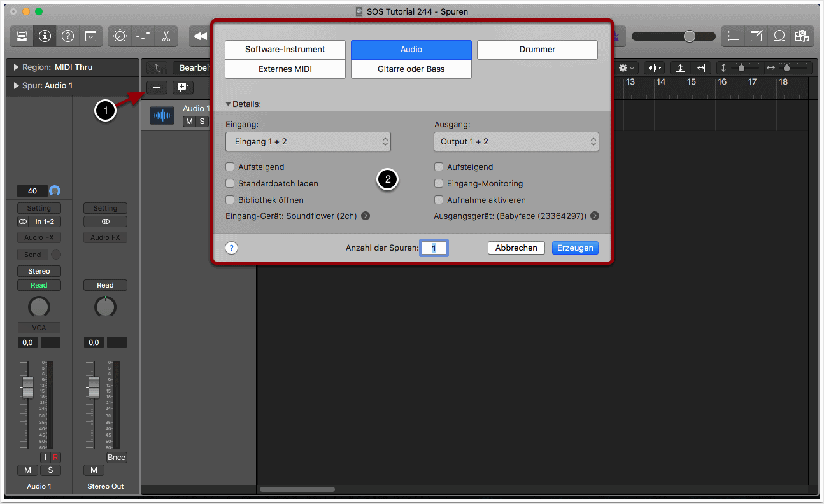Toggle the Inspector info icon

pos(45,36)
